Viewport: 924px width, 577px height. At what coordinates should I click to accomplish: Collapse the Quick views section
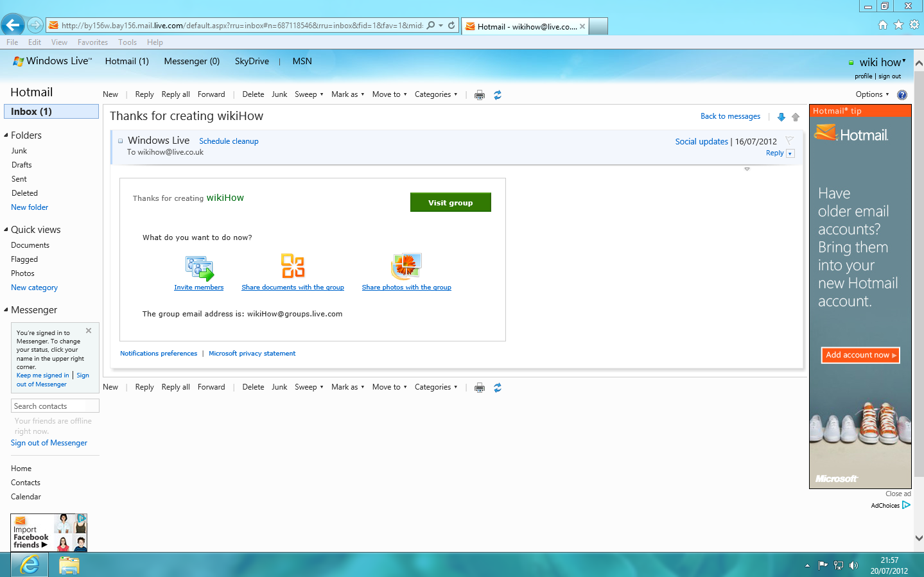(x=6, y=229)
